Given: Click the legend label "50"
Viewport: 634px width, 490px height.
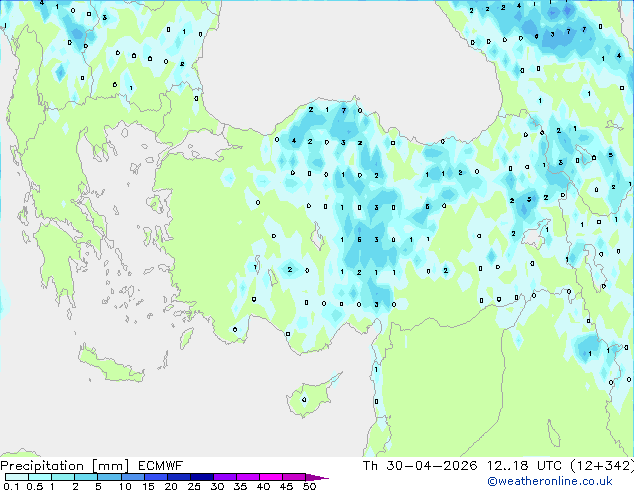Looking at the screenshot, I should [309, 486].
